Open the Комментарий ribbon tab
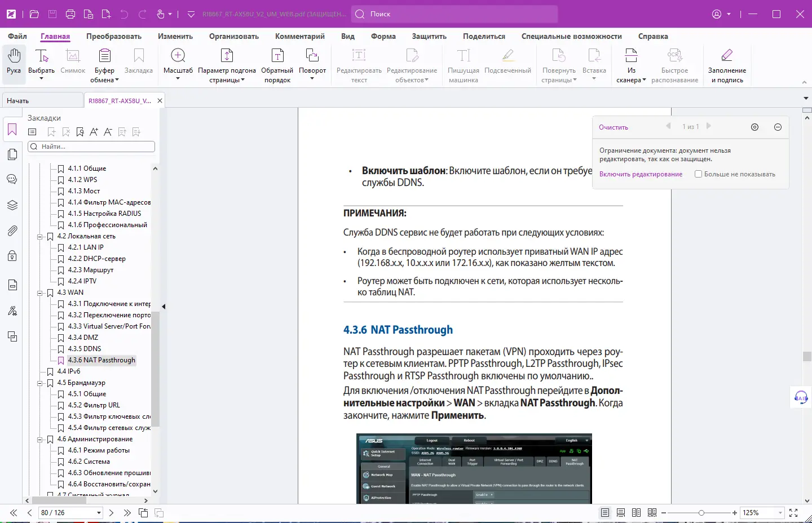 click(x=299, y=36)
